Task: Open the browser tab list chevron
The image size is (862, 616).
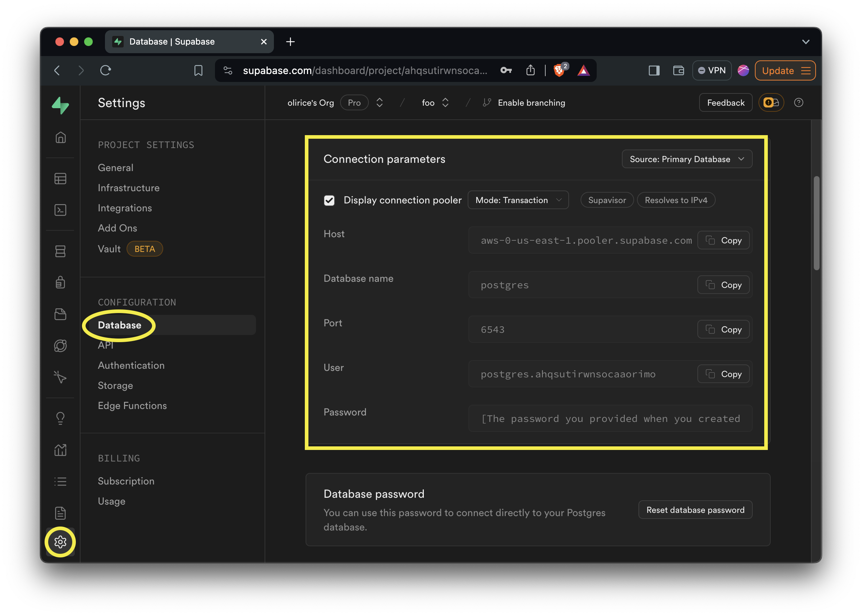Action: [806, 42]
